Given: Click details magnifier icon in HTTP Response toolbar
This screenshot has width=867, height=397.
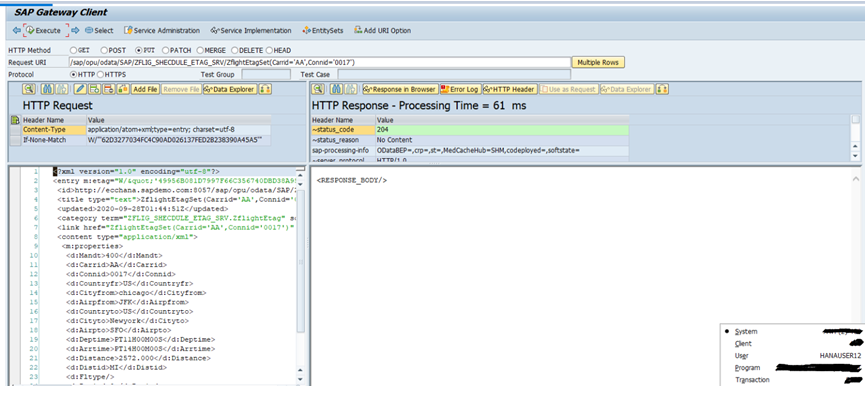Looking at the screenshot, I should (x=317, y=89).
